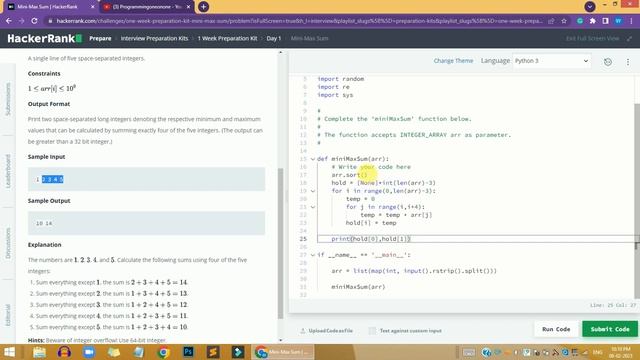Open the Leaderboard side tab
The image size is (640, 360).
click(8, 171)
